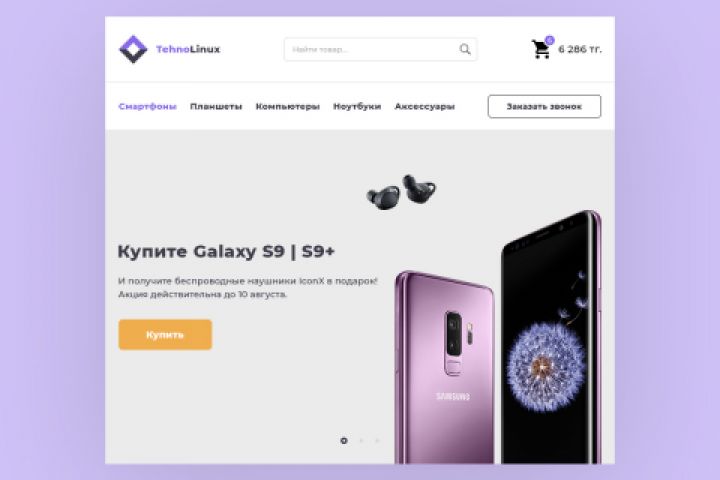Select the first slider dot
720x480 pixels.
point(344,440)
